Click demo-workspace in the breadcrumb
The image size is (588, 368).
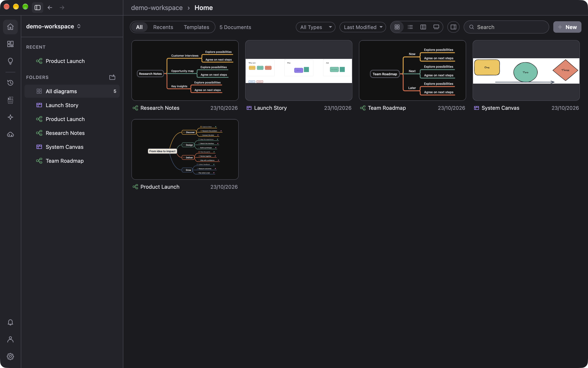157,8
